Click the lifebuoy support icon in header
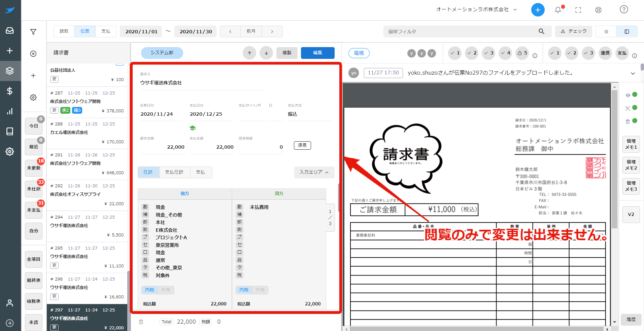This screenshot has width=644, height=331. pyautogui.click(x=598, y=10)
